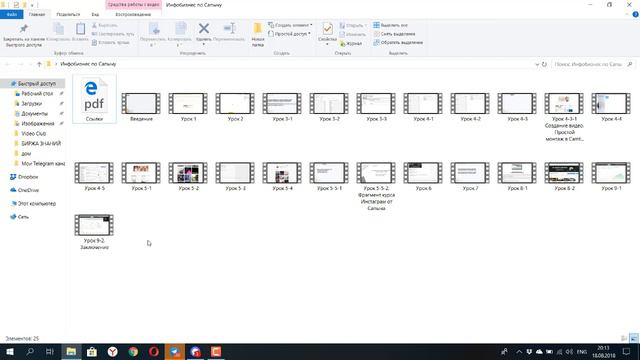Click the Paste clipboard icon

[x=80, y=29]
